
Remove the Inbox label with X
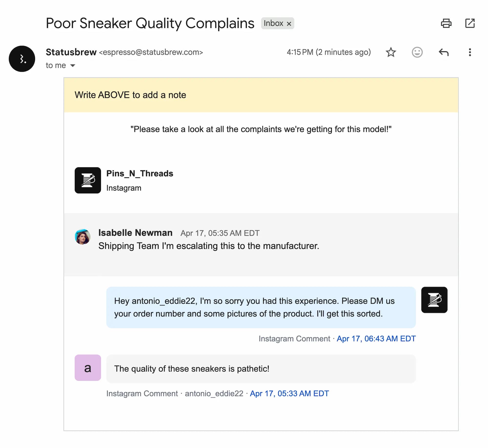pyautogui.click(x=289, y=24)
